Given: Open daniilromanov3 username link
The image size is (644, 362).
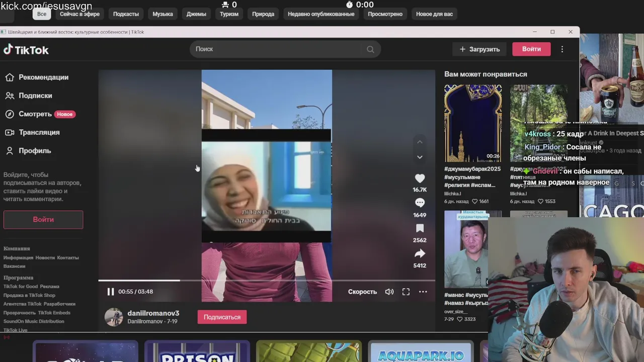Looking at the screenshot, I should pos(153,313).
